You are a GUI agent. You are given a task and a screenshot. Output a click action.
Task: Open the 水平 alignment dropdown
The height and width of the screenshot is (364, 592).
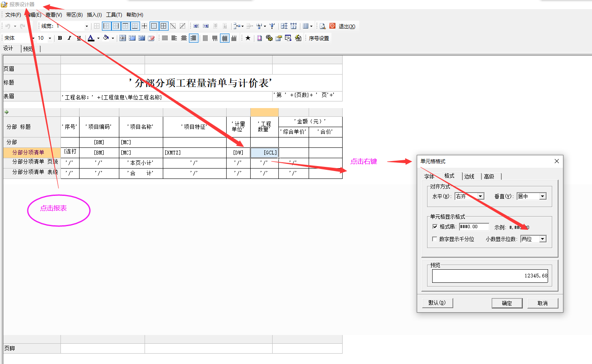click(481, 196)
